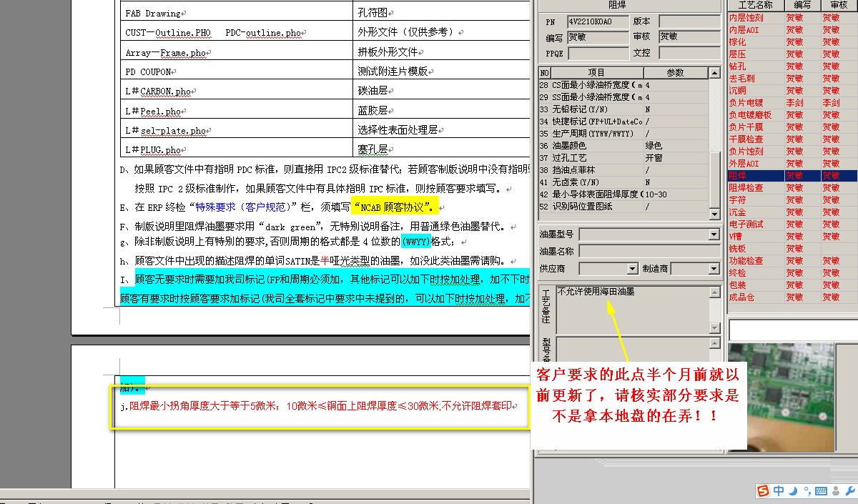Screen dimensions: 858x504
Task: Select the 负片电镀 process row
Action: click(x=792, y=102)
